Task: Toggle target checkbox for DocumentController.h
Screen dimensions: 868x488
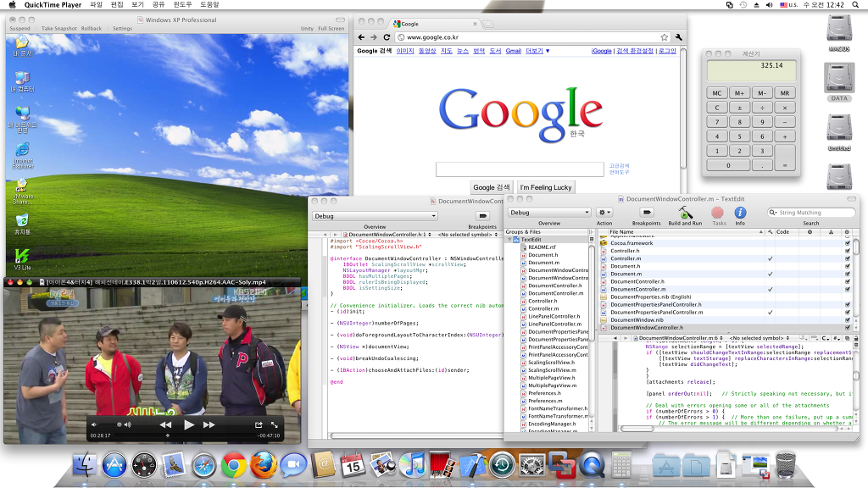Action: click(x=847, y=281)
